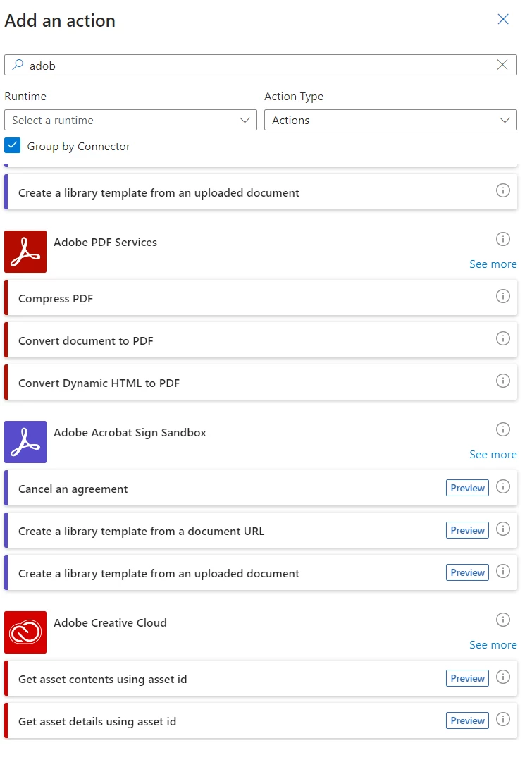The image size is (532, 767).
Task: Show info for Adobe Acrobat Sign Sandbox connector
Action: click(x=502, y=429)
